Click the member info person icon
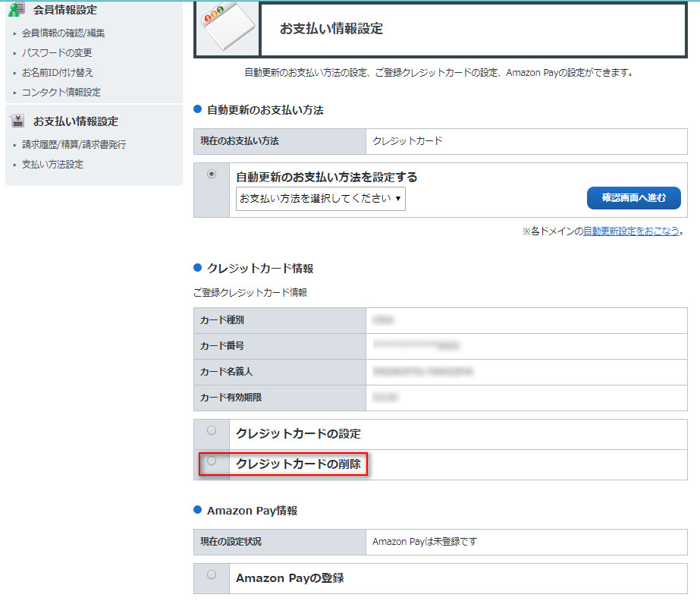This screenshot has width=700, height=601. pyautogui.click(x=17, y=9)
